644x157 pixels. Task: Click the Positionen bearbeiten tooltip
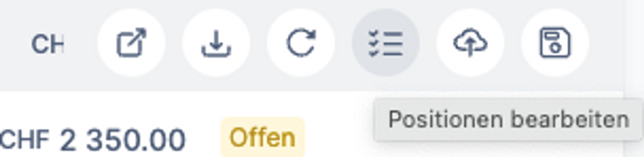click(508, 120)
